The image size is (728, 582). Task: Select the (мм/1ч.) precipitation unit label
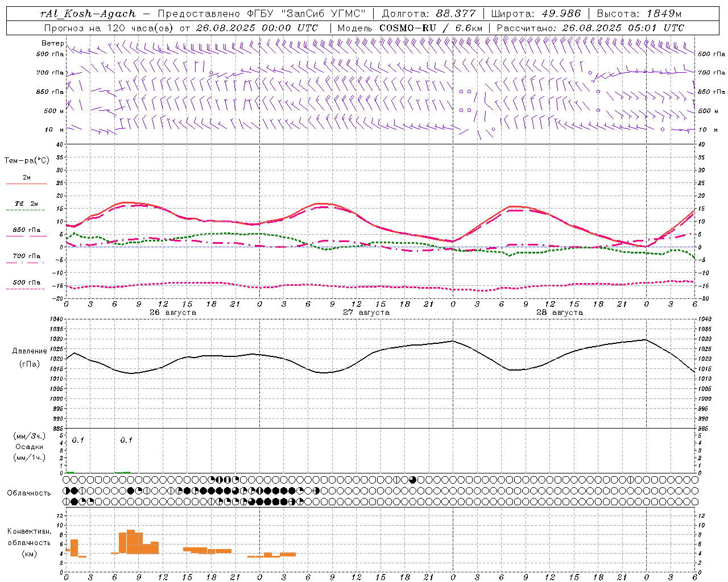coord(30,458)
